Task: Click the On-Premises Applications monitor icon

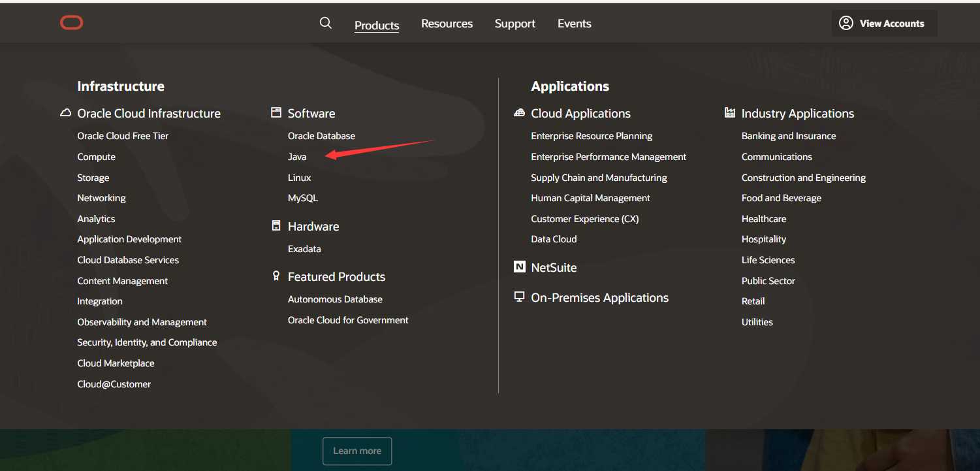Action: [520, 297]
